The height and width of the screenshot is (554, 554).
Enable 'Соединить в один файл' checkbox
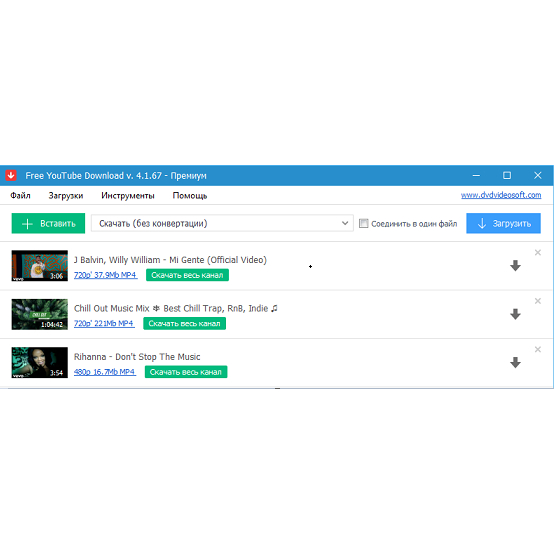pos(363,223)
